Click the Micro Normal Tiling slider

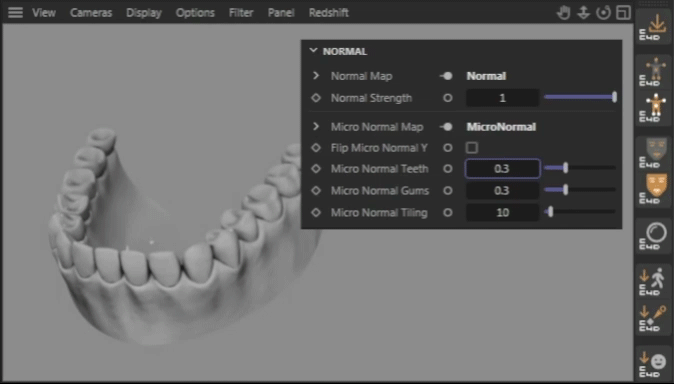(580, 212)
